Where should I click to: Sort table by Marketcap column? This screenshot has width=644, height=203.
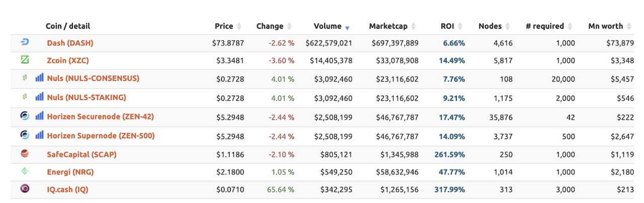(392, 26)
